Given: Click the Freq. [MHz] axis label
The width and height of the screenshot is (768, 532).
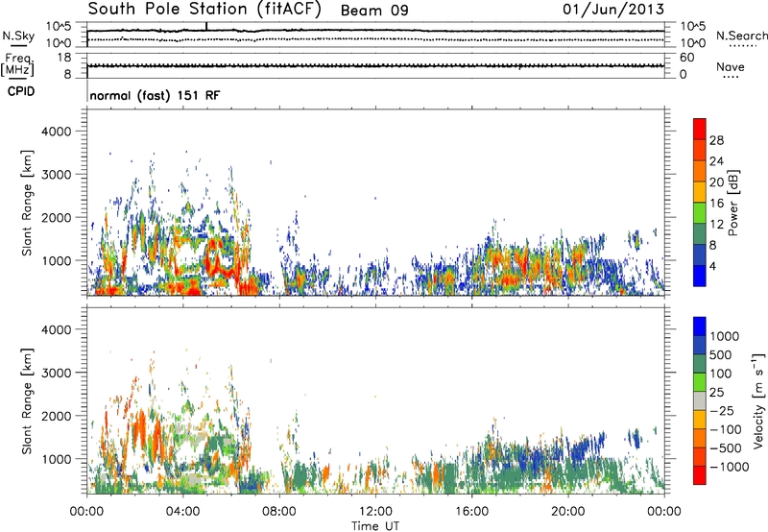Looking at the screenshot, I should pos(17,65).
